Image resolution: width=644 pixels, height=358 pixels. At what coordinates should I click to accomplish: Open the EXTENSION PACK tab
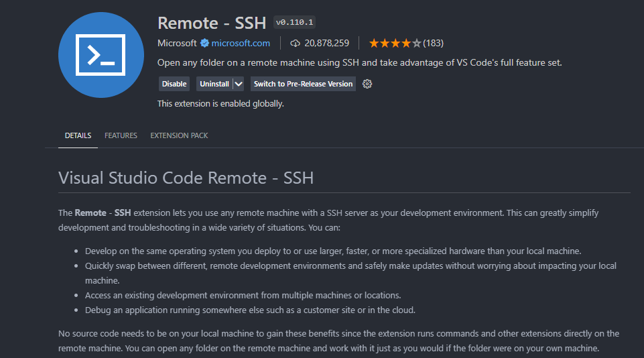(179, 135)
